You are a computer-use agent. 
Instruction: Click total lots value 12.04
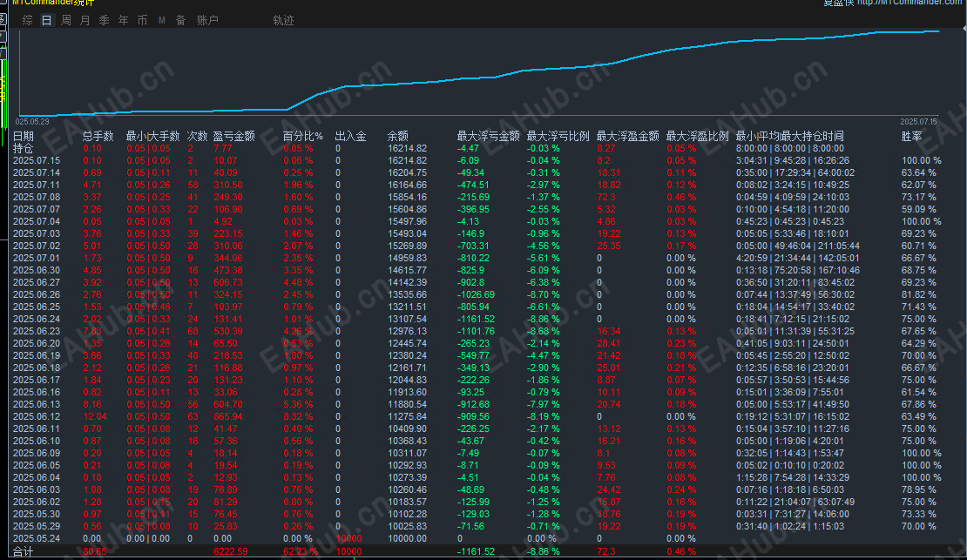point(95,416)
